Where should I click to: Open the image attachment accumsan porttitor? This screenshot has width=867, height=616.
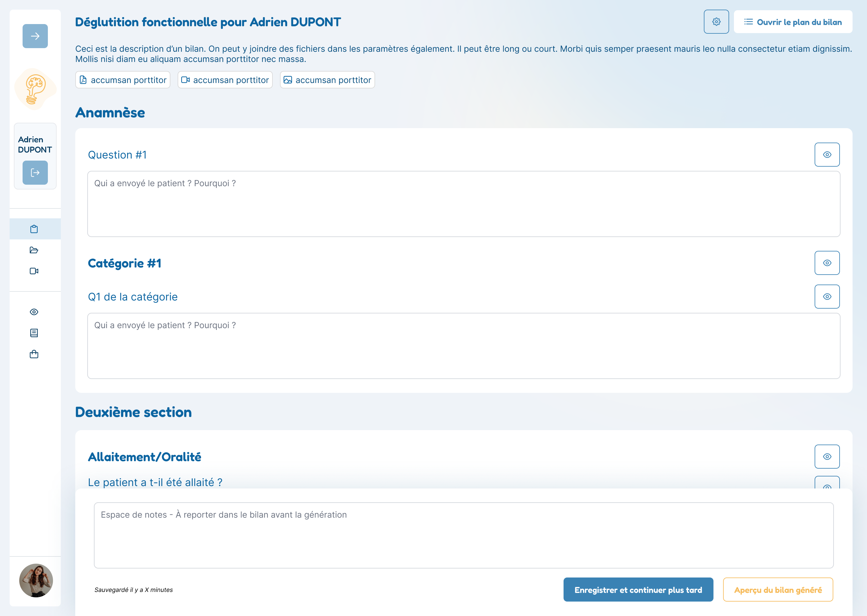point(327,80)
